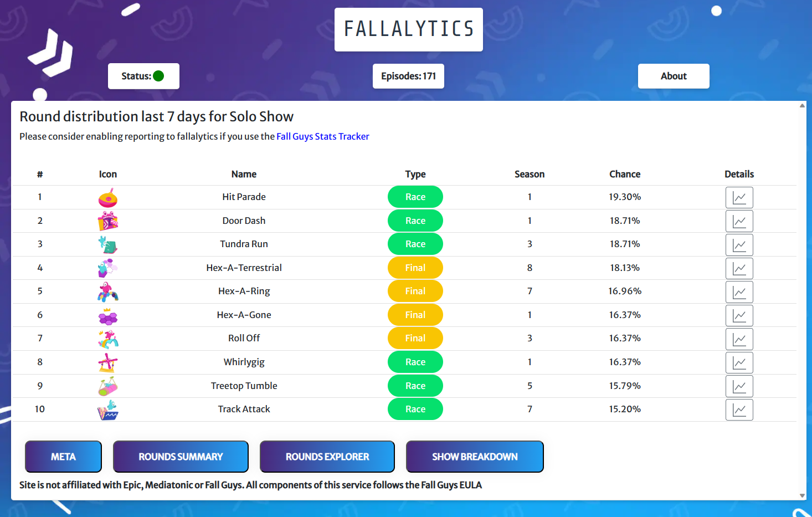This screenshot has height=517, width=812.
Task: Open Hex-A-Gone details graph icon
Action: (739, 315)
